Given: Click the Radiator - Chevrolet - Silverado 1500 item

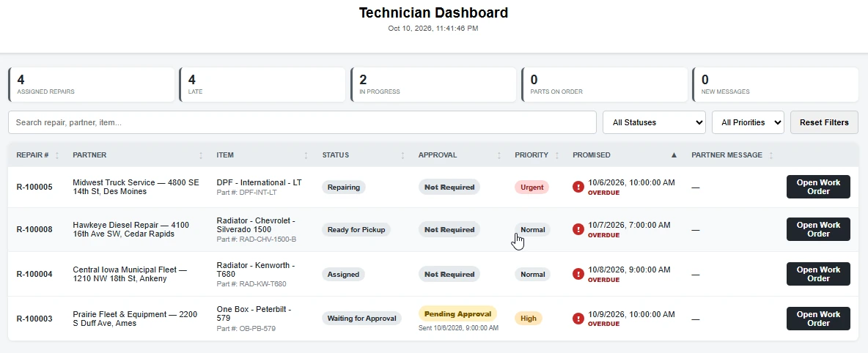Looking at the screenshot, I should 256,225.
